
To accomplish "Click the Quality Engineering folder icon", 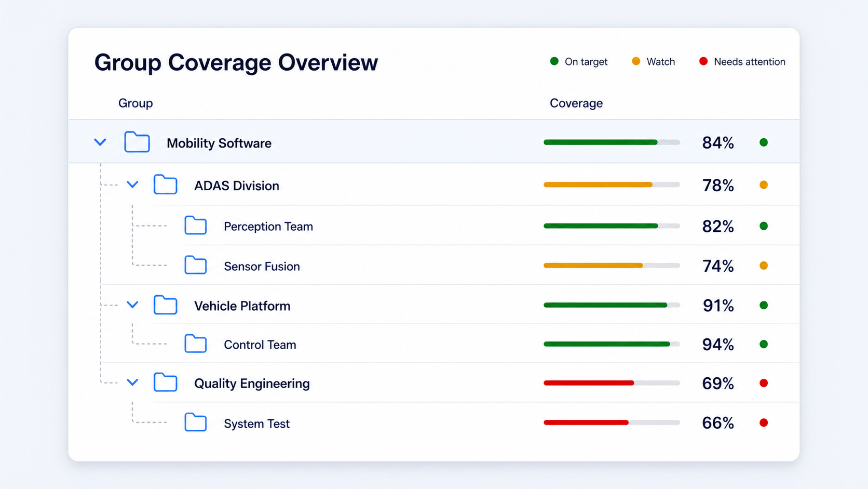I will [x=166, y=382].
